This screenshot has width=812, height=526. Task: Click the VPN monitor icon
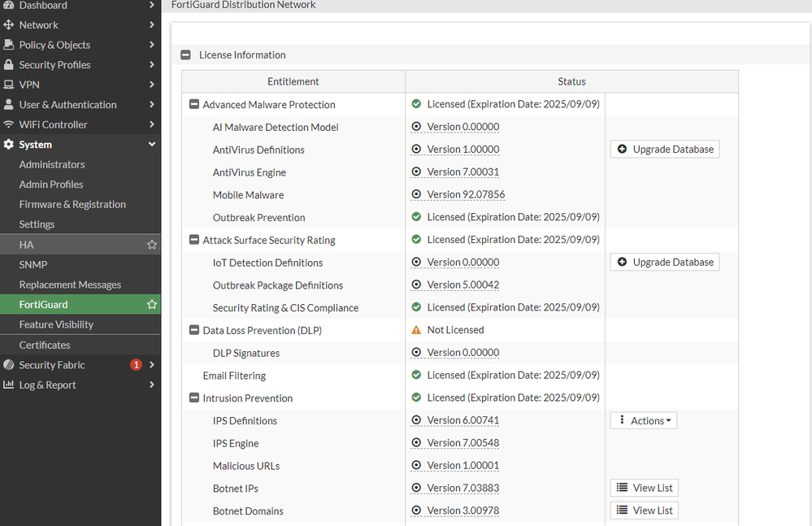click(8, 85)
